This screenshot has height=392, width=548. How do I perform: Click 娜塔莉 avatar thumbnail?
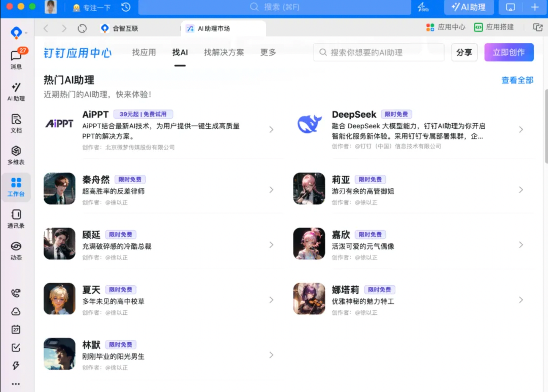(x=309, y=298)
